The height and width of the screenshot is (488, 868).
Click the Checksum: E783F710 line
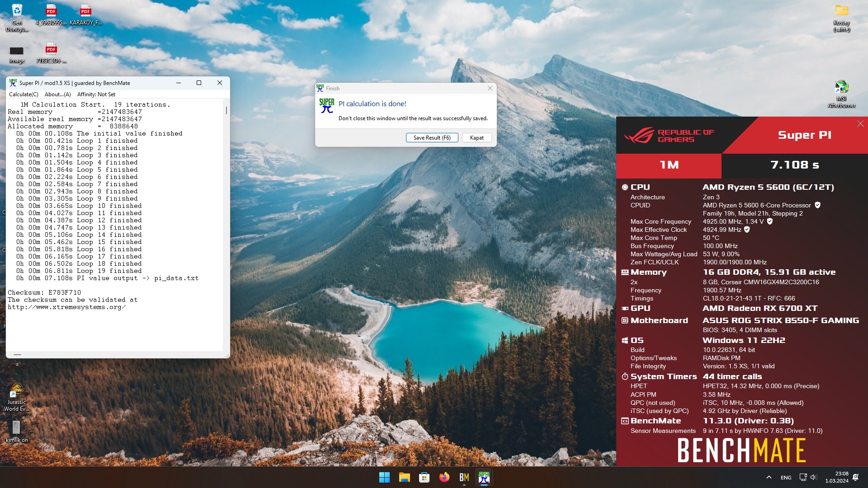pyautogui.click(x=44, y=292)
